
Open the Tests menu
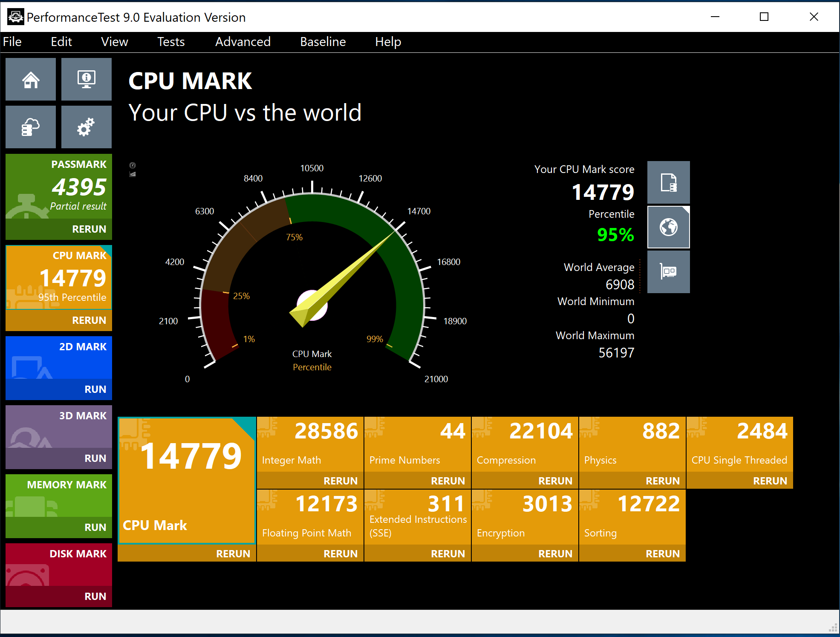point(171,42)
